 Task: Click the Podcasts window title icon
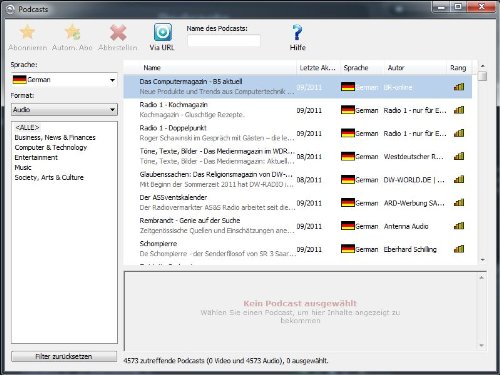(x=11, y=9)
